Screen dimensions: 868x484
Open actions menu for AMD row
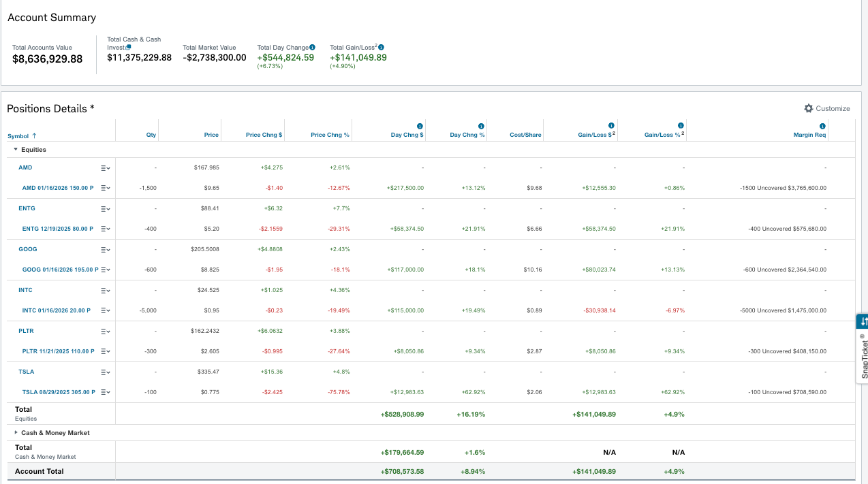(105, 167)
